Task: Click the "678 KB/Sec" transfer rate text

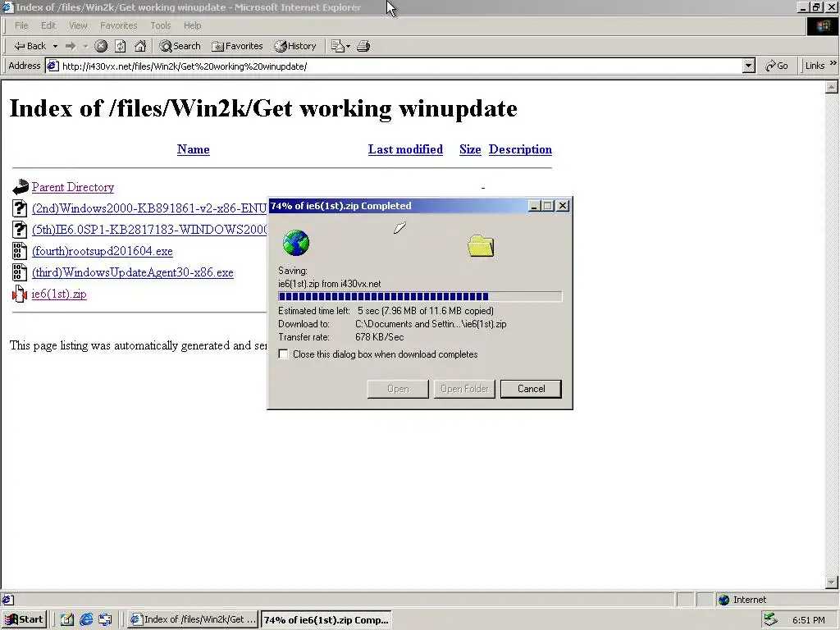Action: click(379, 337)
